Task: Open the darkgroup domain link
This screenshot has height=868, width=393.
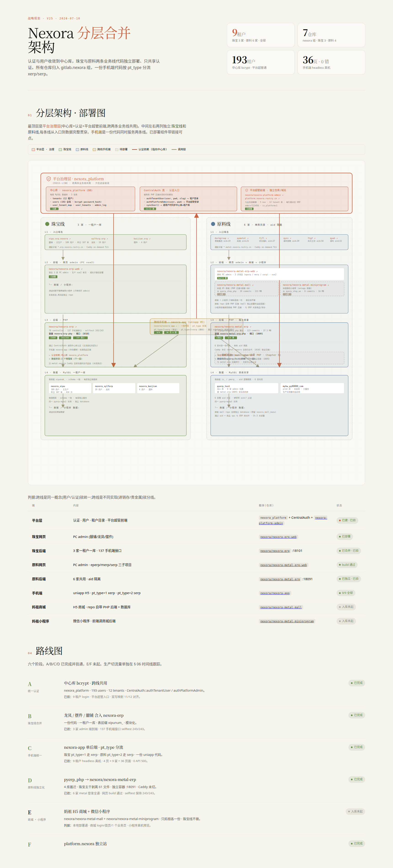Action: (221, 238)
